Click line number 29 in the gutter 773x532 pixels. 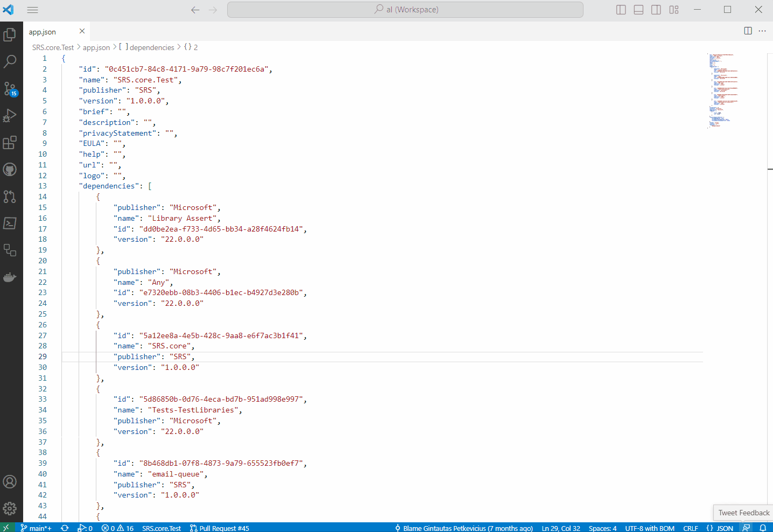pyautogui.click(x=43, y=356)
